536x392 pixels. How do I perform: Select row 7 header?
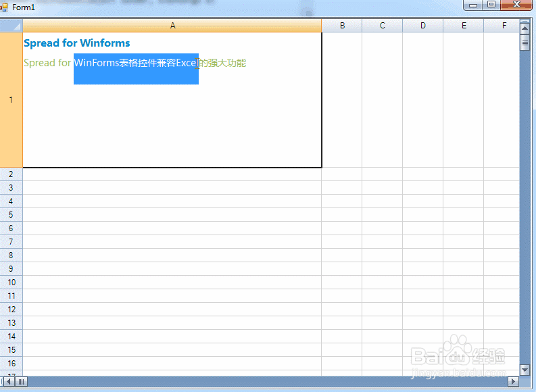11,242
